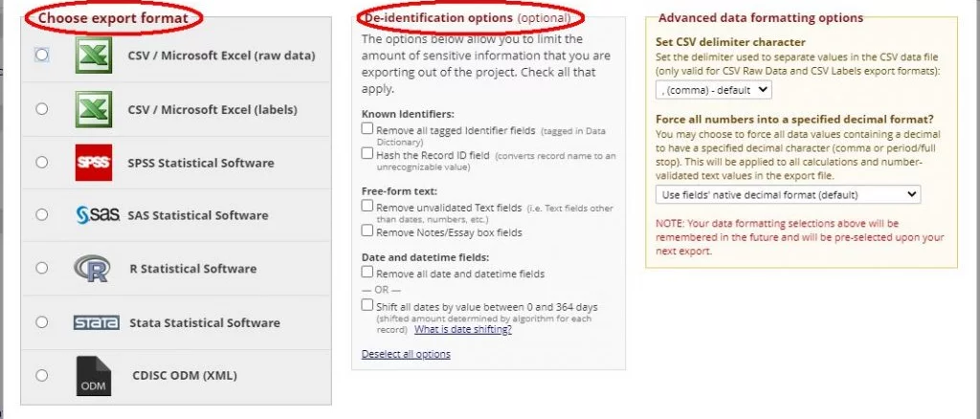The image size is (980, 419).
Task: Open the fields' native decimal format dropdown
Action: pyautogui.click(x=788, y=195)
